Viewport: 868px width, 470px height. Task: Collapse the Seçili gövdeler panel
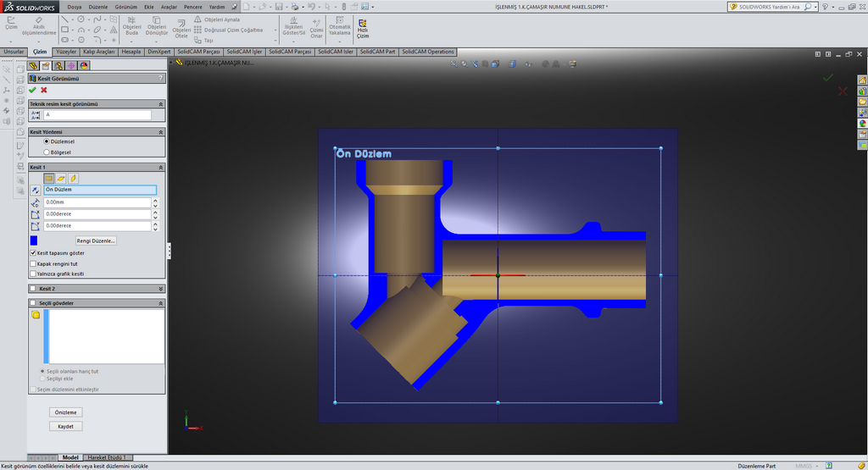161,302
